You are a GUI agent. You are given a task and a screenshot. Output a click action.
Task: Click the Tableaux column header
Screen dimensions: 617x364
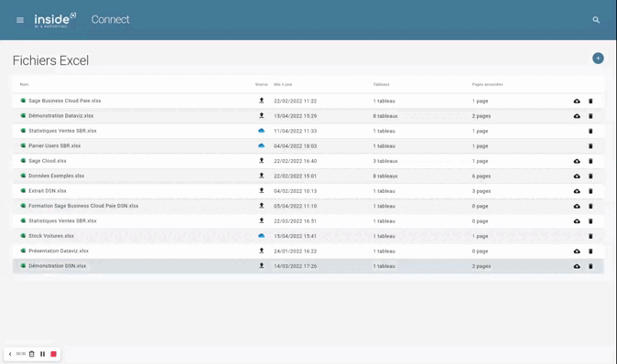381,84
